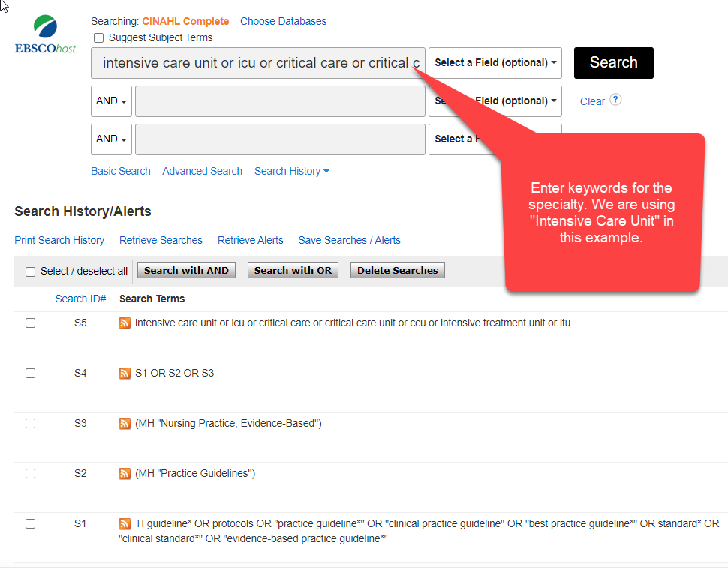The height and width of the screenshot is (570, 728).
Task: Click the S5 search ID label
Action: pos(80,322)
